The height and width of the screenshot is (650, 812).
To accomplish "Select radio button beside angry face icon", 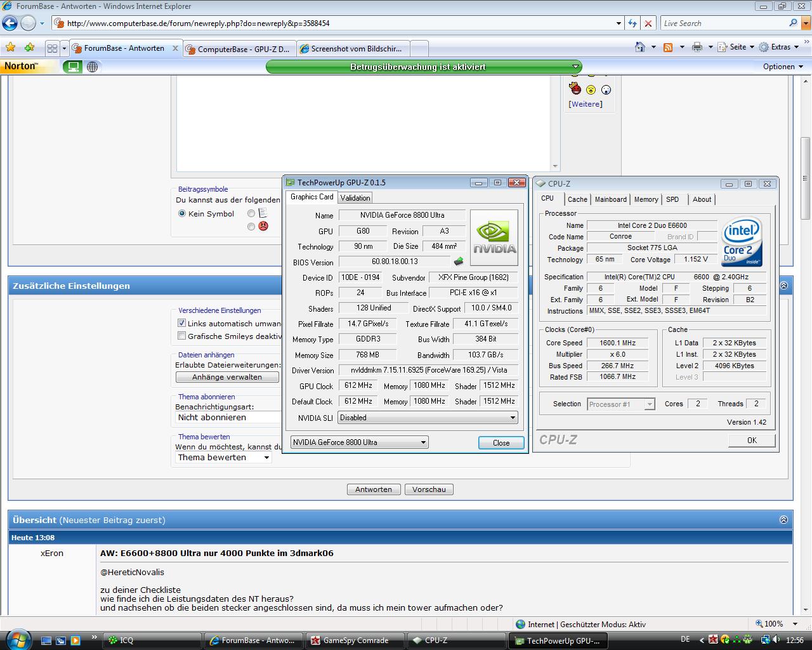I will pyautogui.click(x=251, y=227).
